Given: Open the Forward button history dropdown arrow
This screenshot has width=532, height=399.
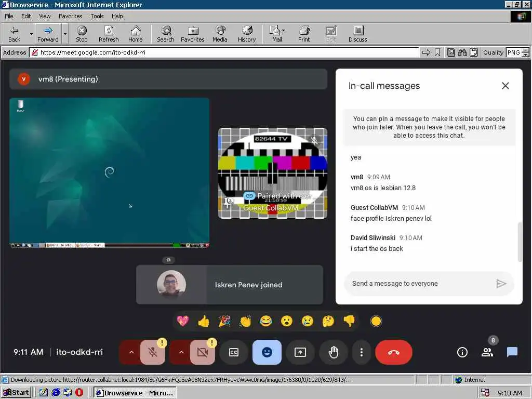Looking at the screenshot, I should [65, 34].
